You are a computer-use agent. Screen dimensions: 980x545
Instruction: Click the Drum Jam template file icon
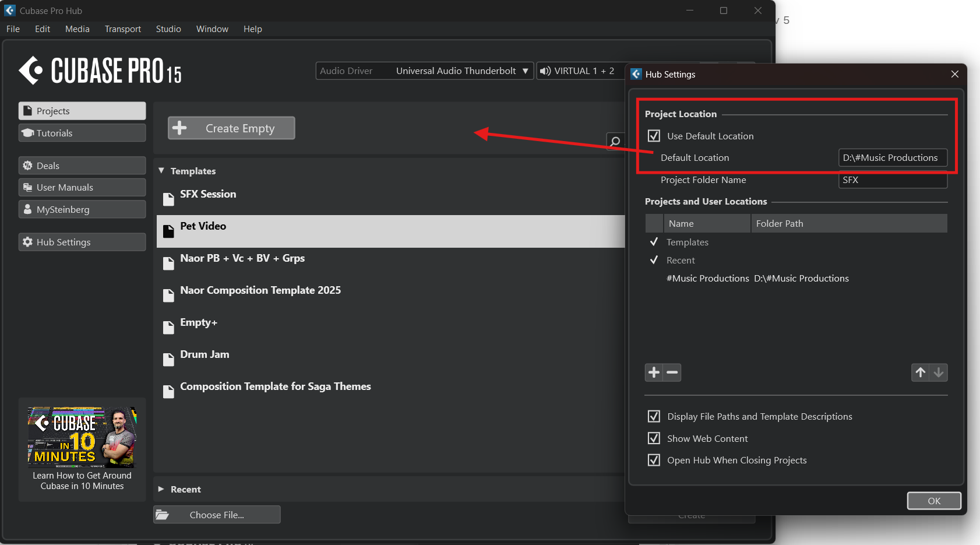click(168, 360)
